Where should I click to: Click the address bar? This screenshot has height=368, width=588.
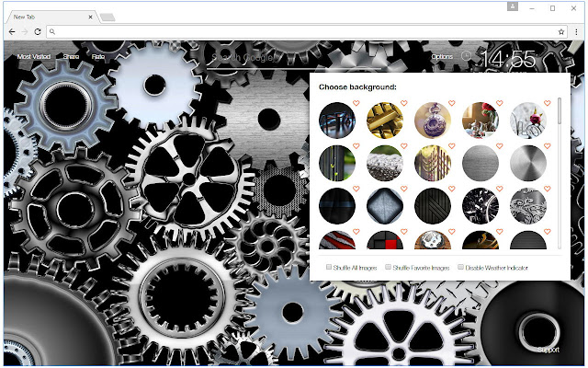(x=306, y=32)
